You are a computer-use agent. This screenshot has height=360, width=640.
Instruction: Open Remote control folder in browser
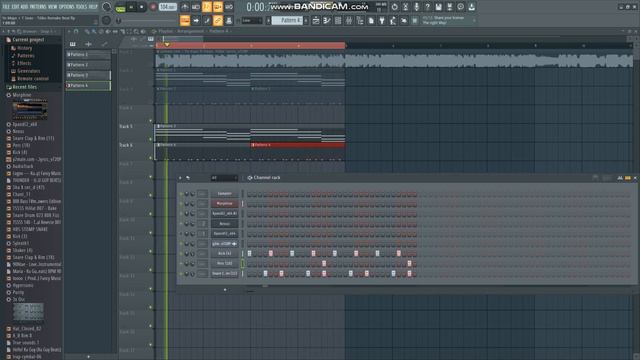(x=32, y=78)
